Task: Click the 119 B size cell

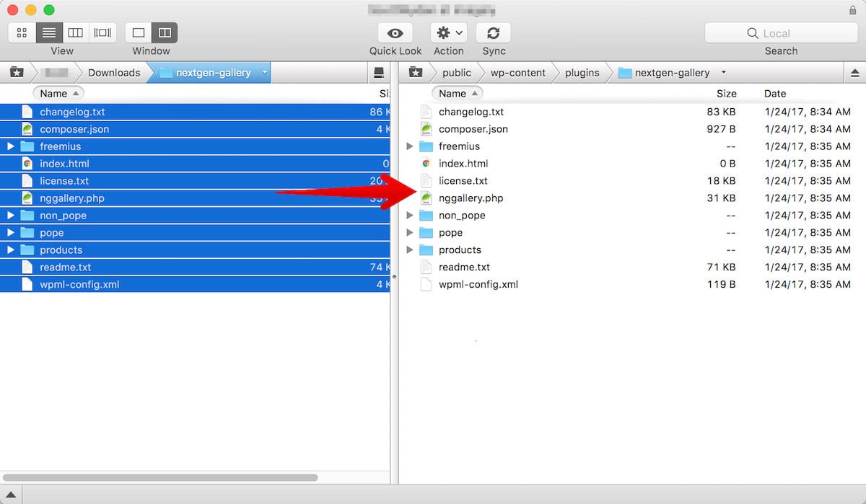Action: pos(721,285)
